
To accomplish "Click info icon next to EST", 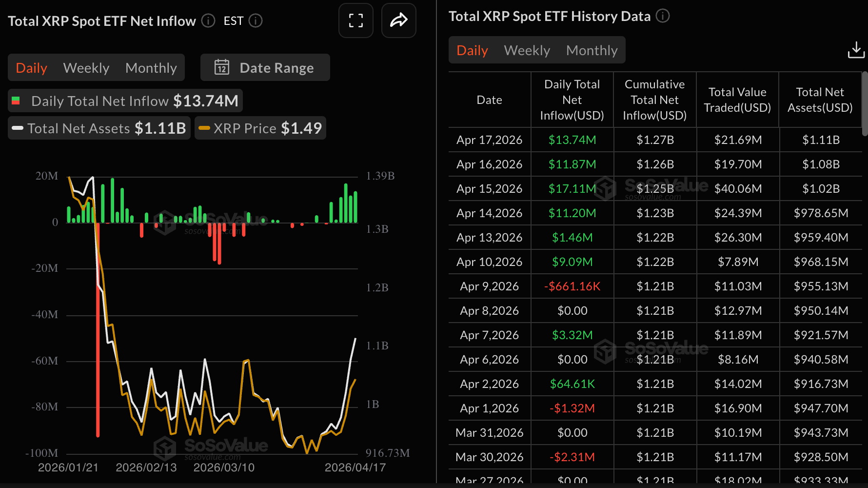I will coord(256,21).
